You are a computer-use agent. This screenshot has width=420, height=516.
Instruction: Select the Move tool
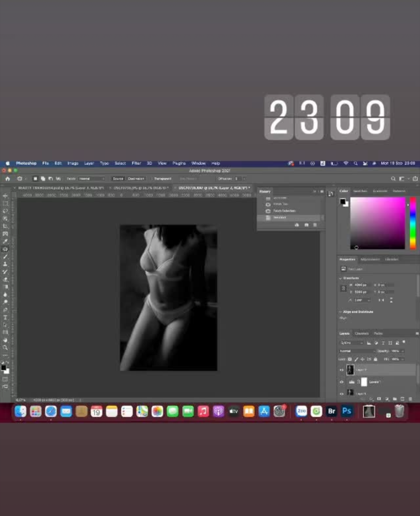pos(5,196)
